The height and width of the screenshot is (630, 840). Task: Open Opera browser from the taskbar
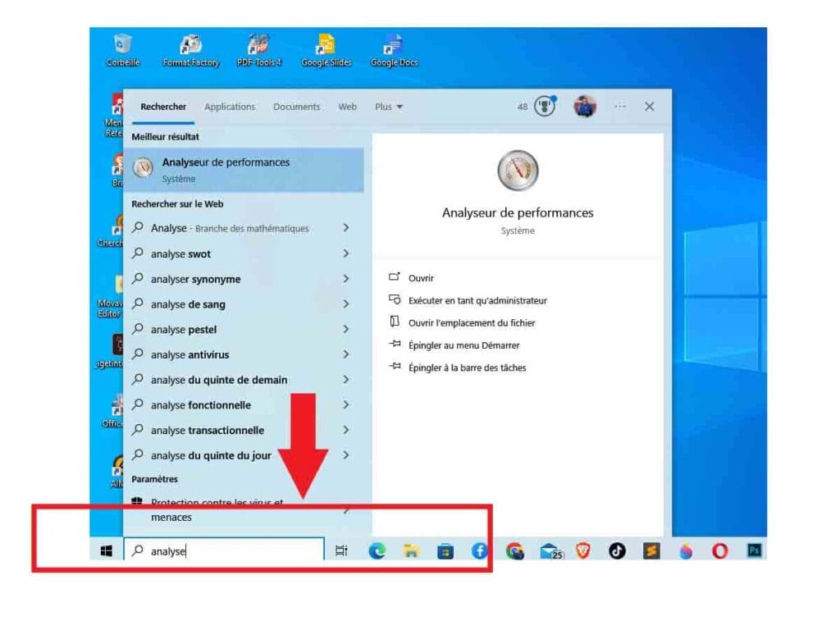(x=721, y=552)
